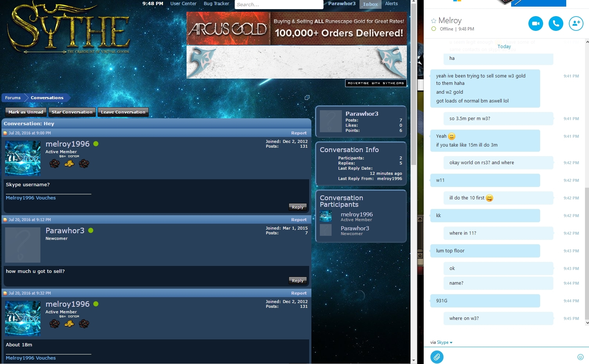Open the Parawhor3 name under Conversation Participants
The image size is (589, 364).
tap(355, 228)
